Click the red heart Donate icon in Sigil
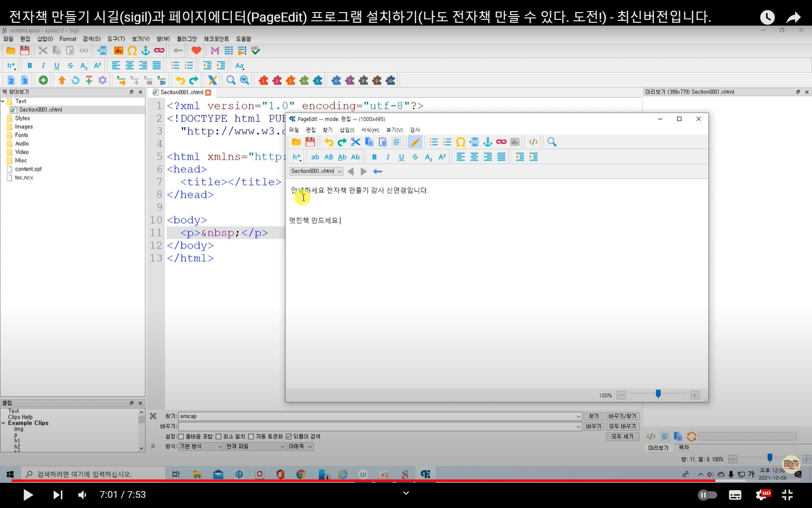812x508 pixels. (x=196, y=50)
